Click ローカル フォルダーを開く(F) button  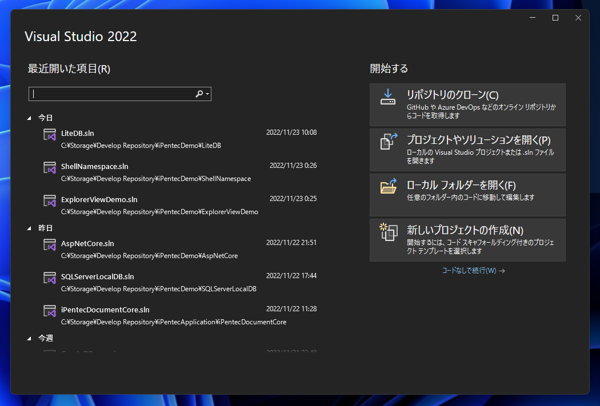point(468,195)
